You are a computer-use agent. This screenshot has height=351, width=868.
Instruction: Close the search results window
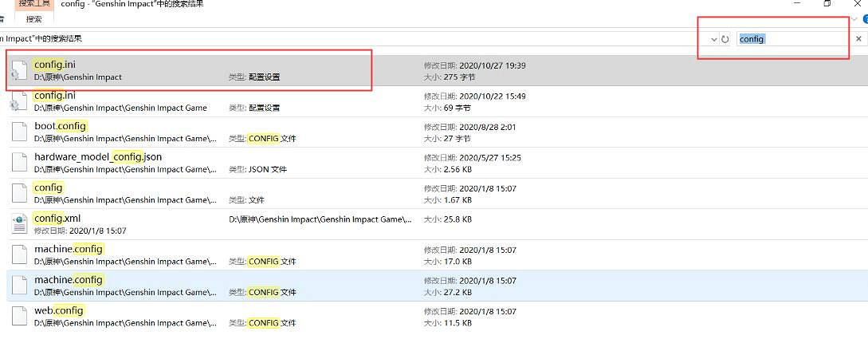[859, 4]
